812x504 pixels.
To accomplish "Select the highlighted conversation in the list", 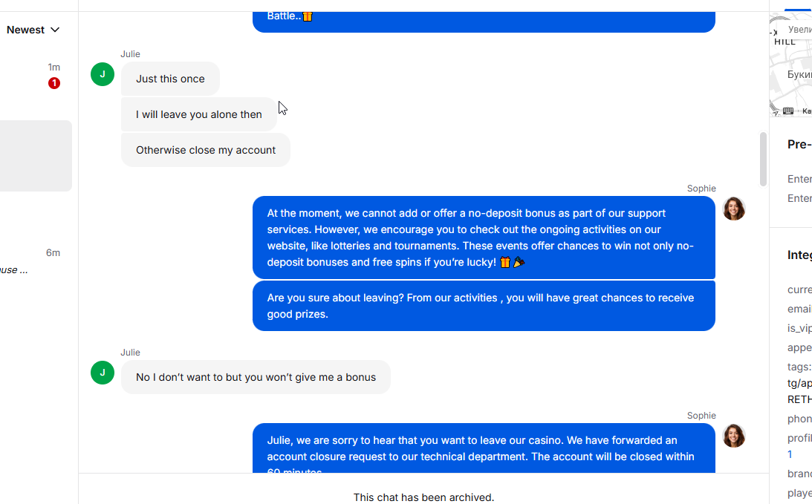I will [36, 156].
